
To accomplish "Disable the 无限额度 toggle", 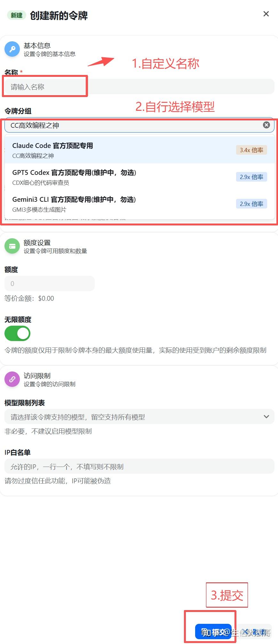I will pos(17,333).
